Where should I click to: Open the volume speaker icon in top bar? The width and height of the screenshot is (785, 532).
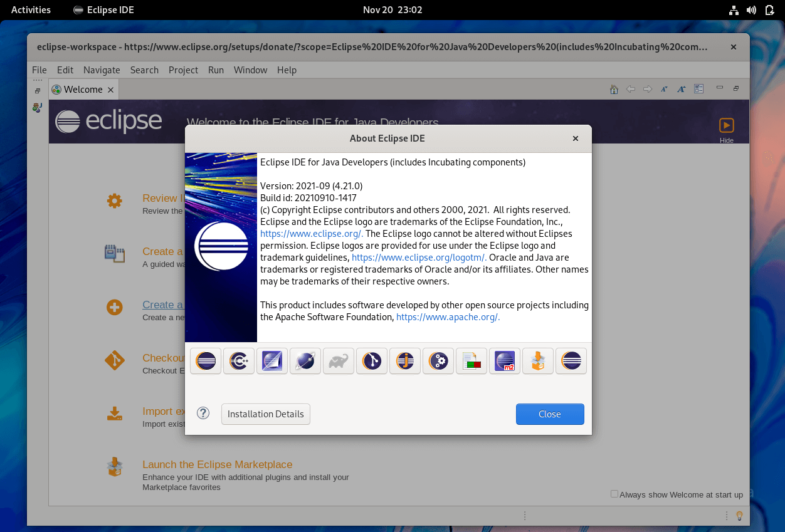[752, 10]
